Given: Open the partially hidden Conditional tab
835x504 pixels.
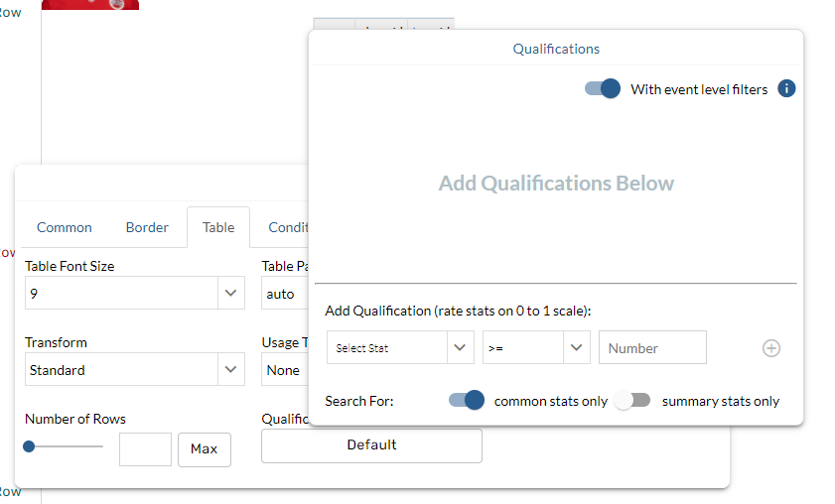Looking at the screenshot, I should tap(288, 227).
